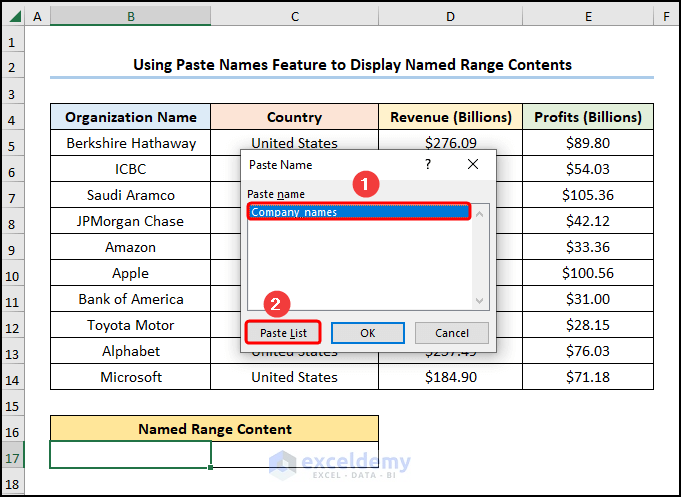Select the Amazon cell
This screenshot has width=681, height=497.
coord(130,247)
